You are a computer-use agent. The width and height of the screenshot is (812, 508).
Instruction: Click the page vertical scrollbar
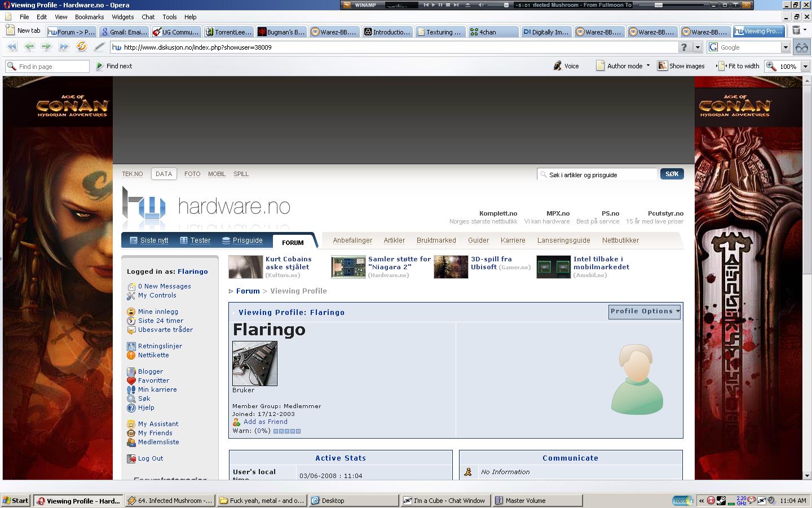click(x=806, y=278)
